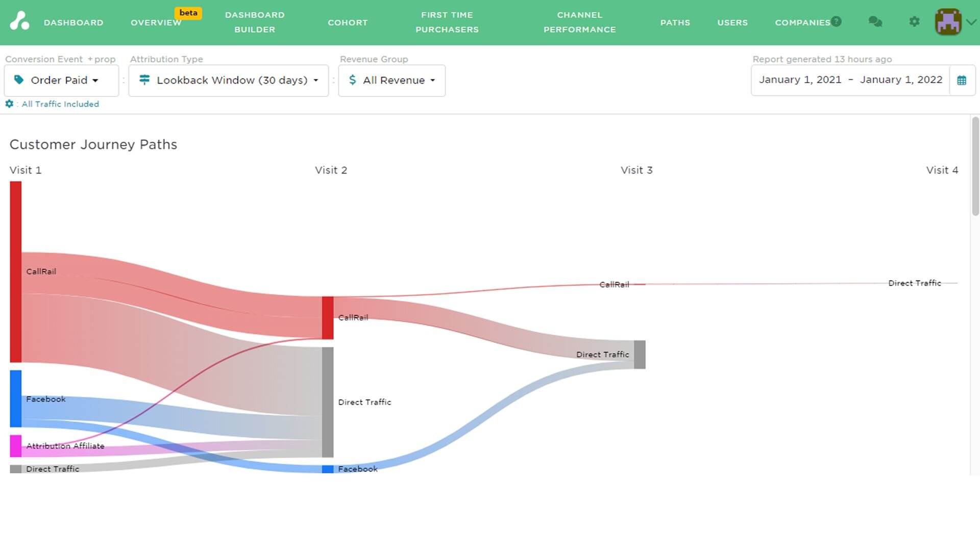
Task: Click the signpost icon in the Attribution Type selector
Action: point(145,80)
